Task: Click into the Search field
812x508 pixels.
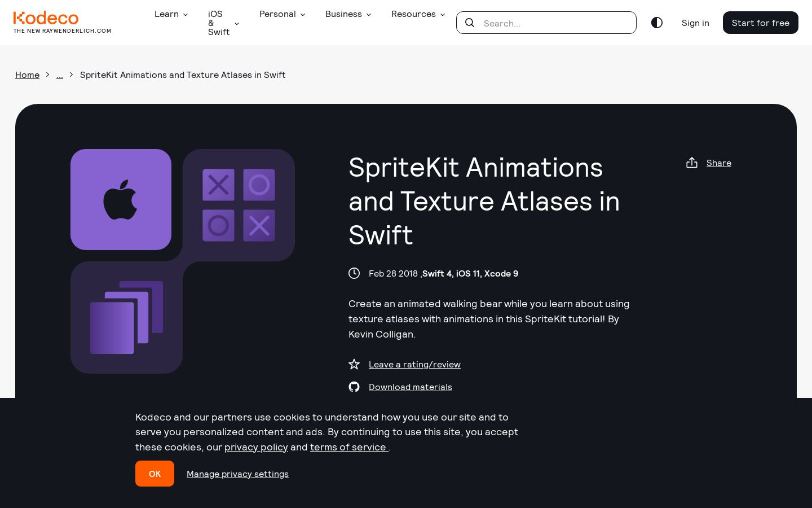Action: [546, 23]
